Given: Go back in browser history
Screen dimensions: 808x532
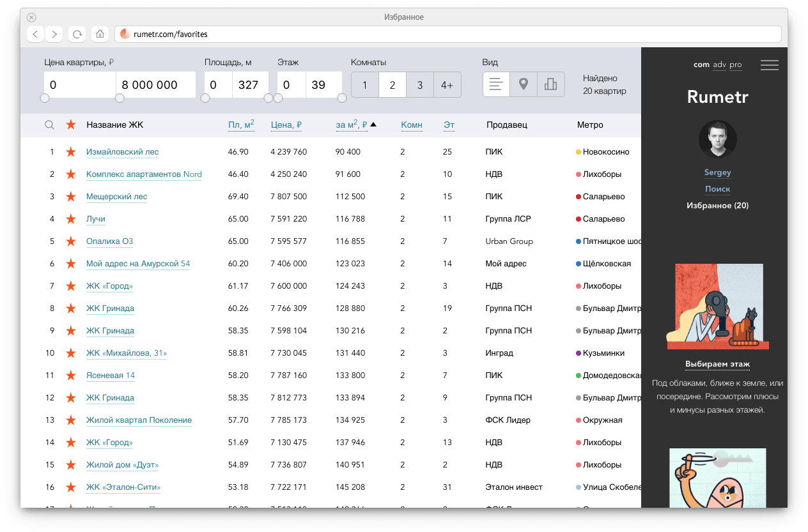Looking at the screenshot, I should (x=35, y=34).
